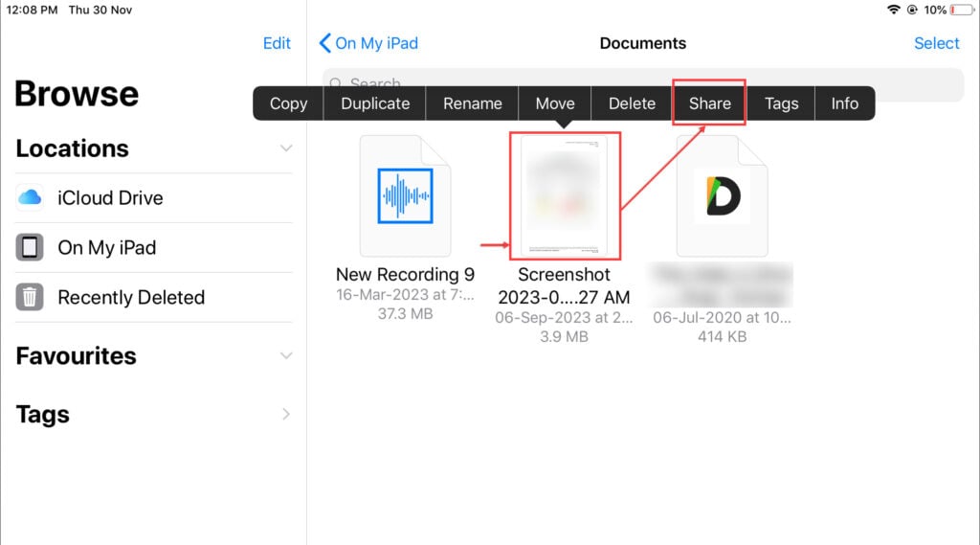Click the 10% battery percentage

point(935,10)
